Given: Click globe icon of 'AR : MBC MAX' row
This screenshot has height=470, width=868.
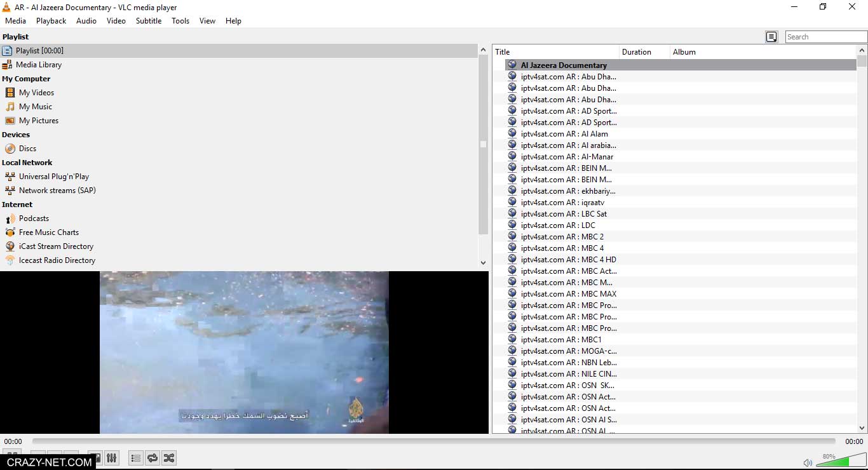Looking at the screenshot, I should 512,293.
